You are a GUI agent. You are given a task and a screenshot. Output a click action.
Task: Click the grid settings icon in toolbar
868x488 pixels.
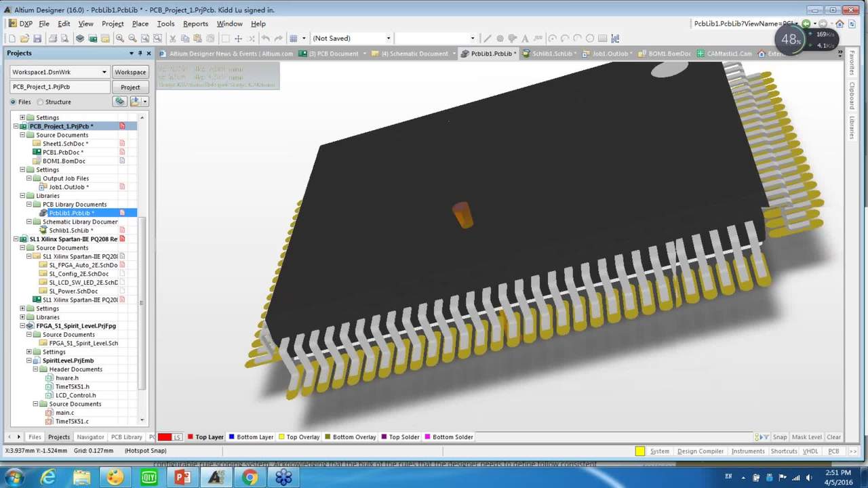(294, 39)
